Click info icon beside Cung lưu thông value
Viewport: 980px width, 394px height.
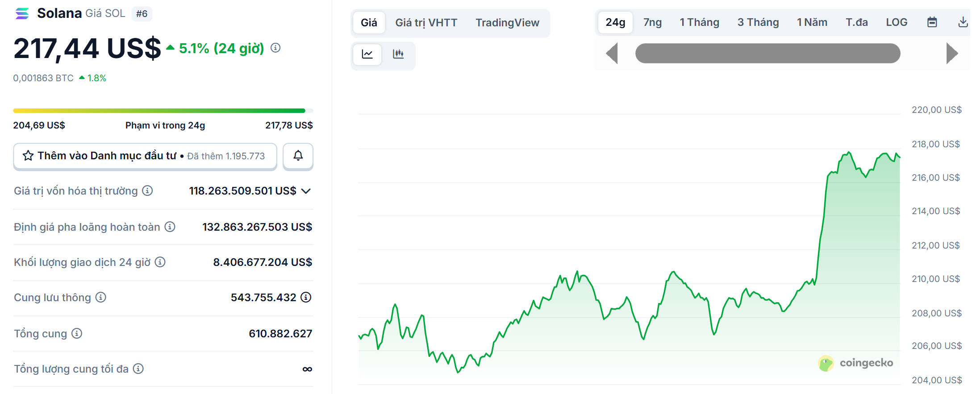pos(306,297)
